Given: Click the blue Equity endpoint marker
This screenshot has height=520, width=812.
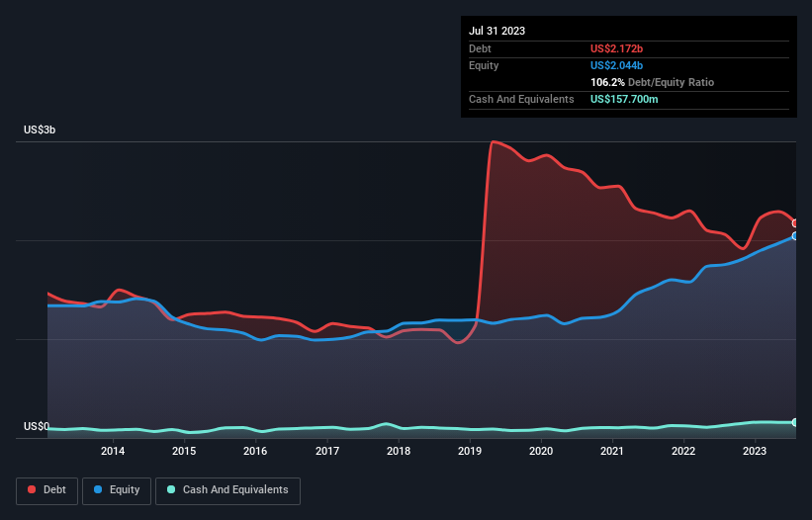Looking at the screenshot, I should click(795, 236).
